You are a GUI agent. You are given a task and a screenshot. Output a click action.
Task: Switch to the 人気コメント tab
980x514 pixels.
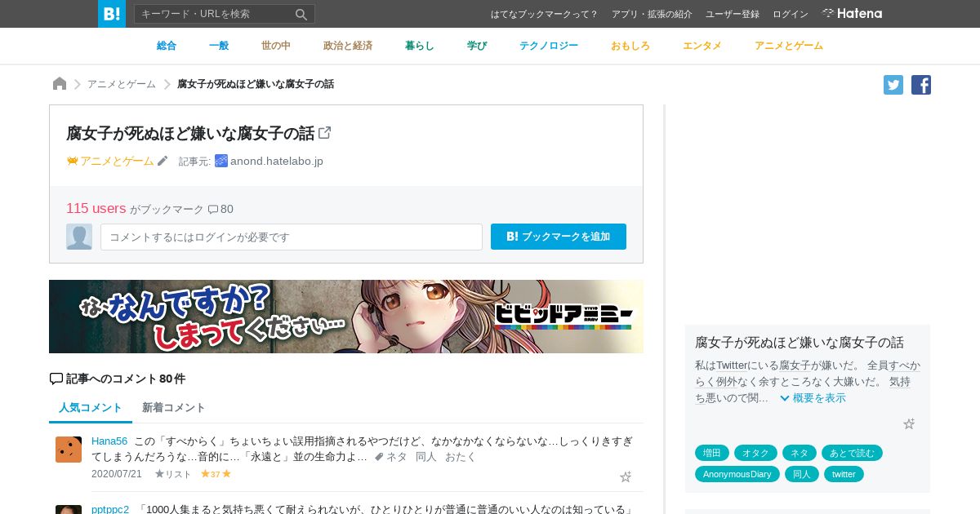[x=91, y=408]
